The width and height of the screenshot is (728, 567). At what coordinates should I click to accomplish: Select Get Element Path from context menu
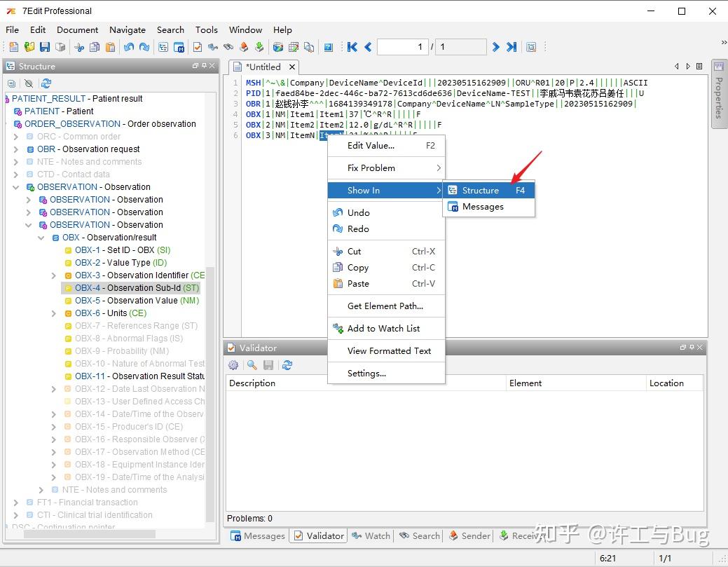385,306
